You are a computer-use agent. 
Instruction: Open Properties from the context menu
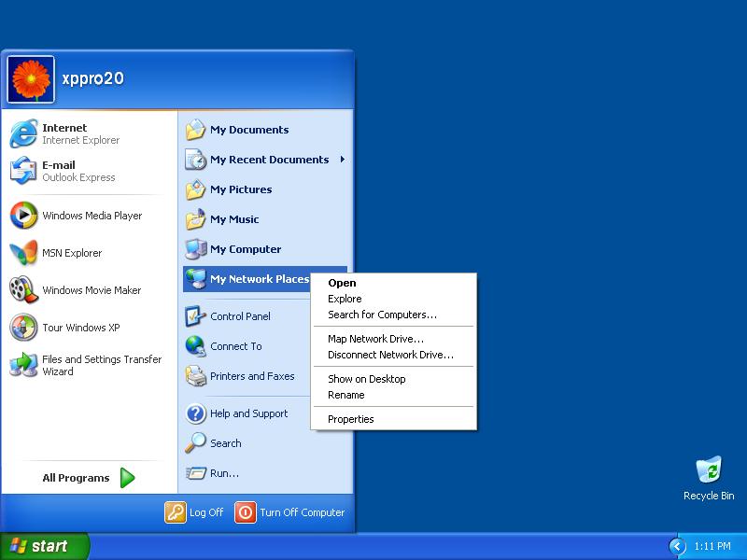351,419
